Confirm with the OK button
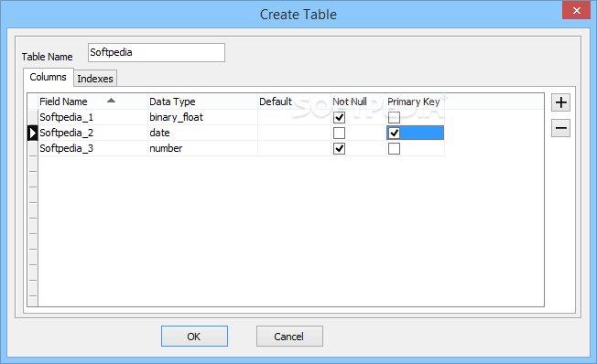Viewport: 597px width, 364px height. pyautogui.click(x=194, y=337)
